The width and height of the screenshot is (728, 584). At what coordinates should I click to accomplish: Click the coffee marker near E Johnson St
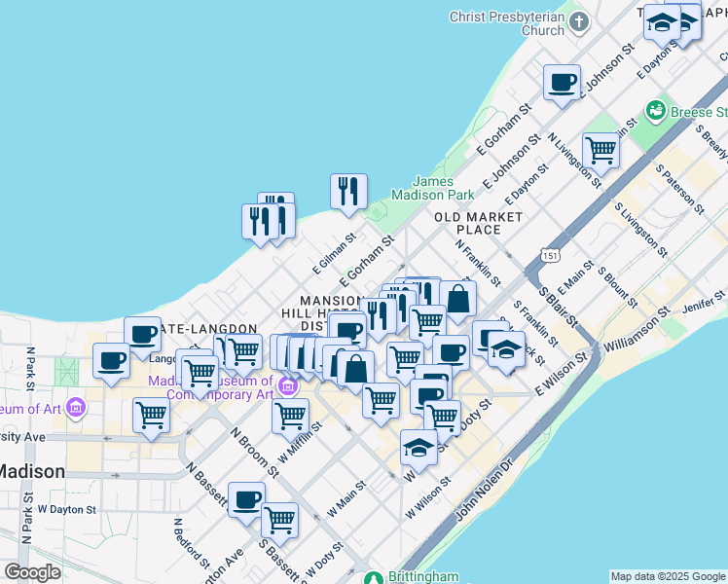click(x=562, y=86)
